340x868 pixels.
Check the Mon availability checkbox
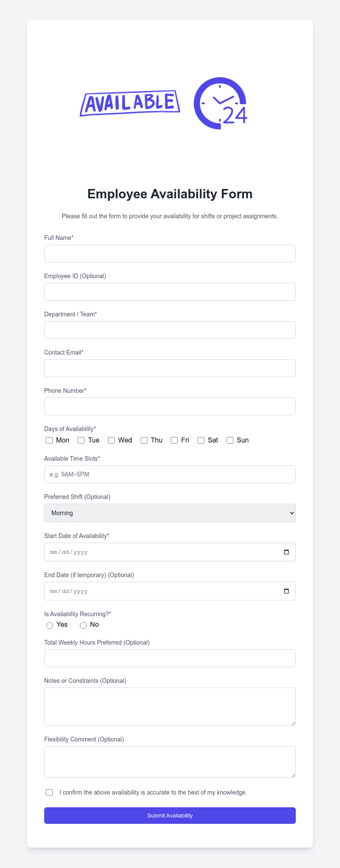pyautogui.click(x=49, y=440)
